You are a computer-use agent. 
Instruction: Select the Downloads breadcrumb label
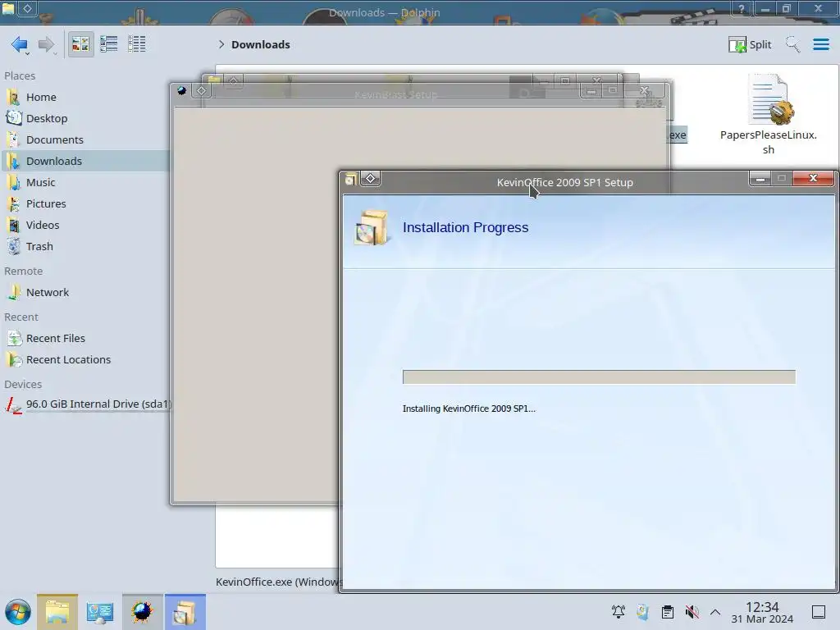[260, 44]
